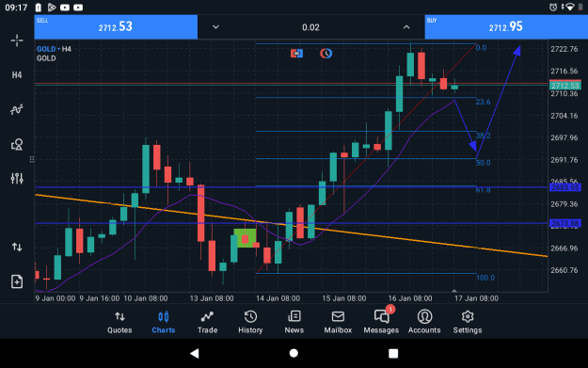Tap the Fibonacci 0.0 level label
The image size is (588, 368).
point(481,48)
